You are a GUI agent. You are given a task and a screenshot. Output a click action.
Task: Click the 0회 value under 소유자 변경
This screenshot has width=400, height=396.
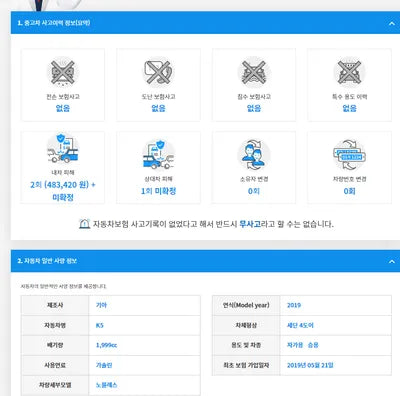click(x=254, y=191)
